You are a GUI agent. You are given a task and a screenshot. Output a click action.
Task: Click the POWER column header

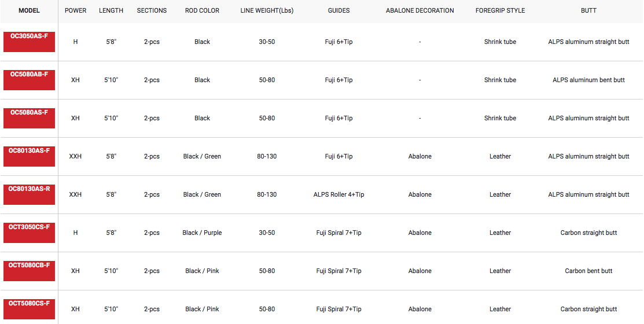click(x=76, y=10)
